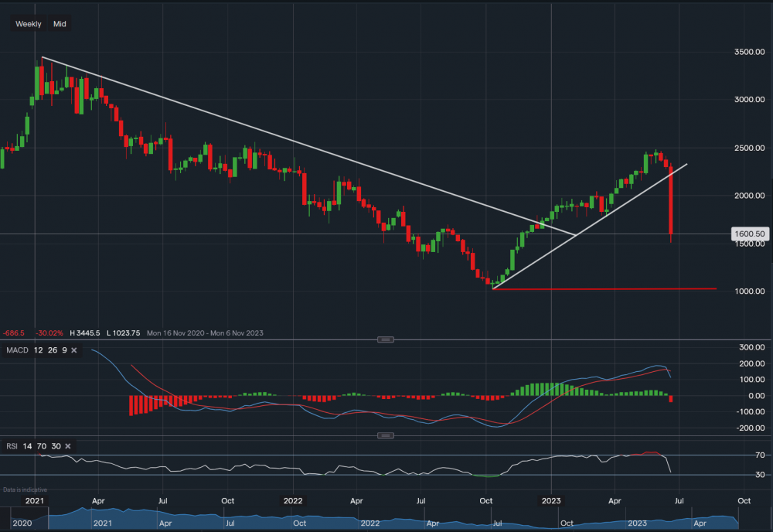Remove the MACD indicator with its X
The width and height of the screenshot is (773, 532).
(x=74, y=350)
